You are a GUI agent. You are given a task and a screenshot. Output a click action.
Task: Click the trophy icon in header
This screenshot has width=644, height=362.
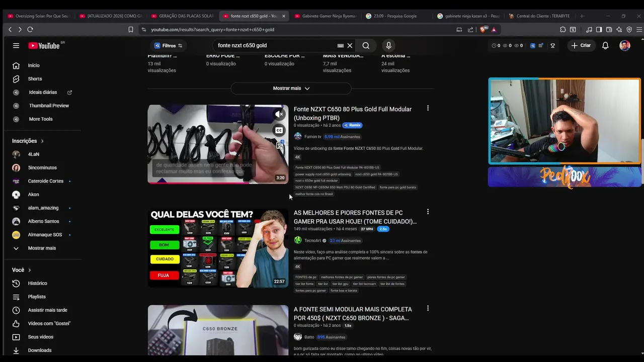tap(552, 45)
